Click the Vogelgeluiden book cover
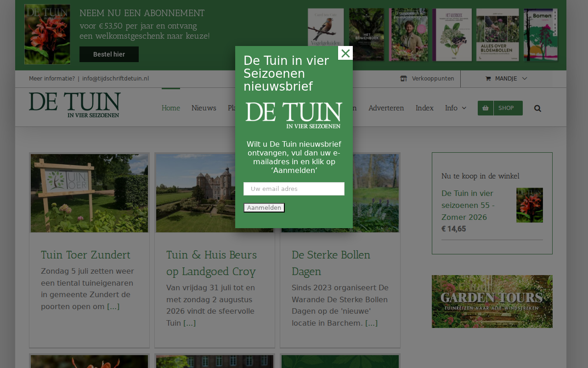 (326, 34)
